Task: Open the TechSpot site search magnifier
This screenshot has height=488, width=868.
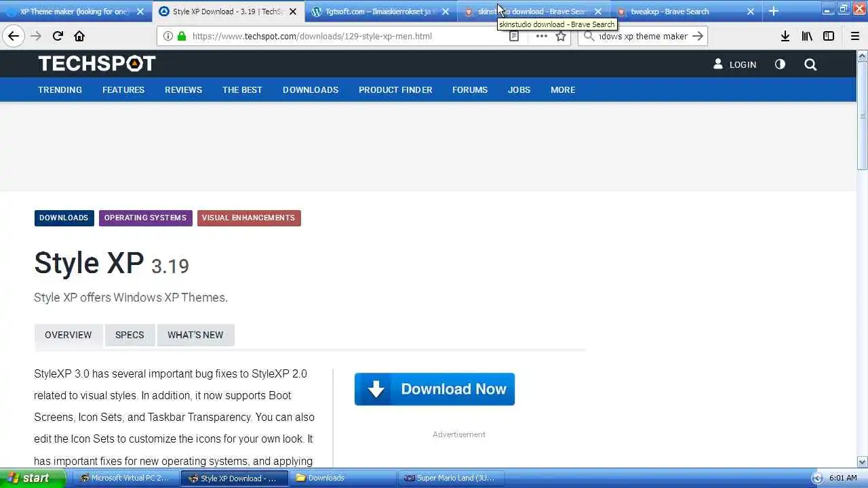Action: (810, 64)
